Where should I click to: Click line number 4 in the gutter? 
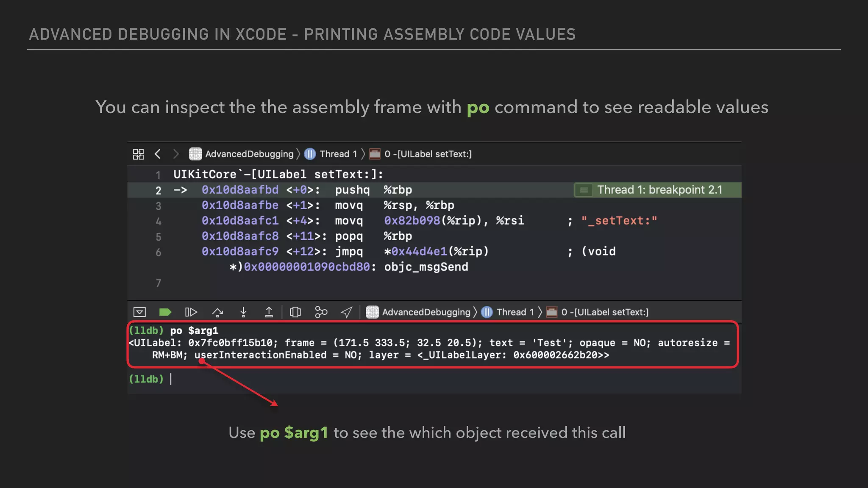(158, 222)
